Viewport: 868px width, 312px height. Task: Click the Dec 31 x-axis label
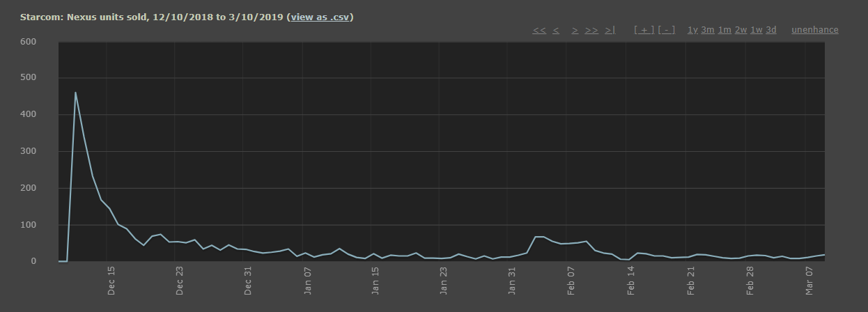tap(247, 279)
